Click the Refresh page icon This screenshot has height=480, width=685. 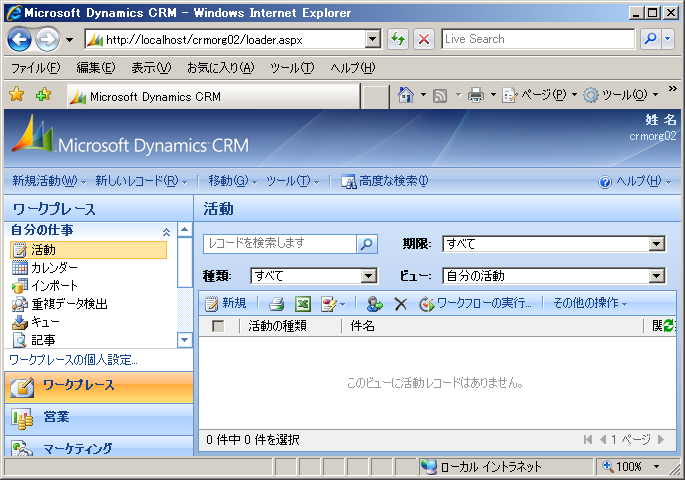pyautogui.click(x=398, y=39)
